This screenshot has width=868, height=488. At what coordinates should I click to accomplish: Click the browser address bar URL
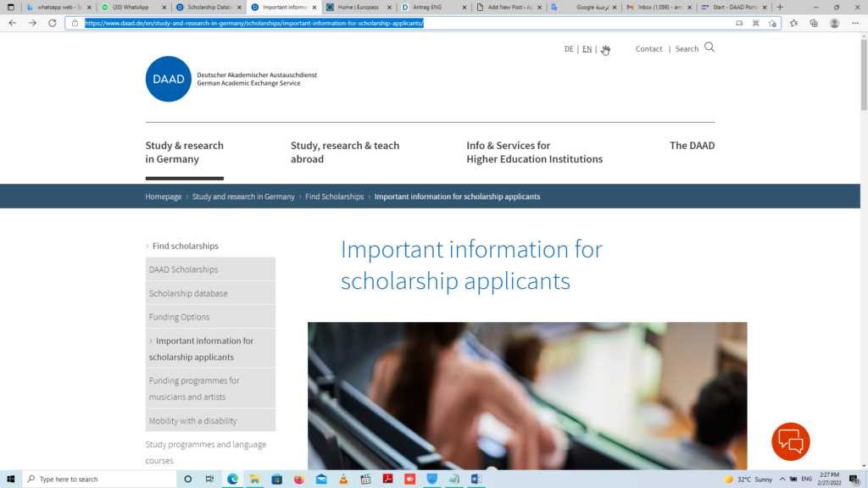(254, 23)
